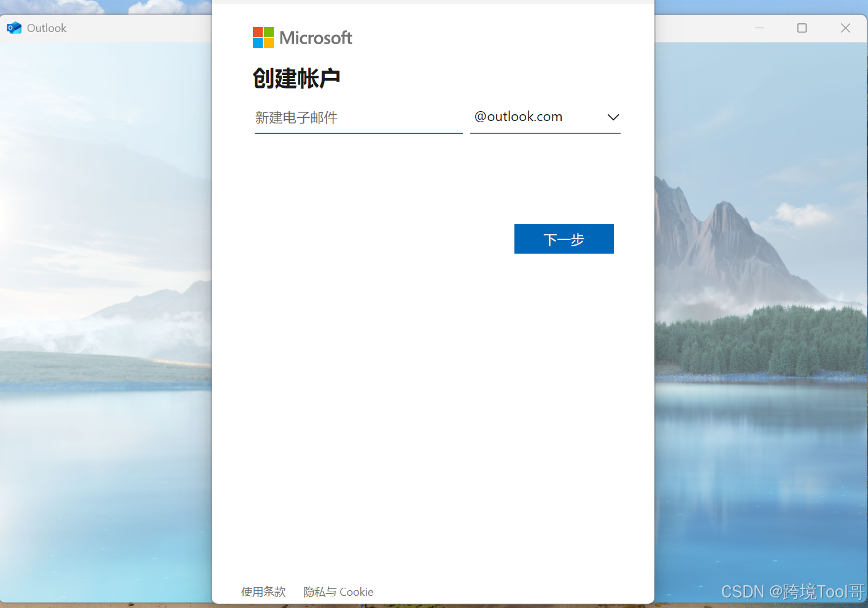Click the Microsoft four-color logo
This screenshot has height=608, width=868.
[x=263, y=37]
